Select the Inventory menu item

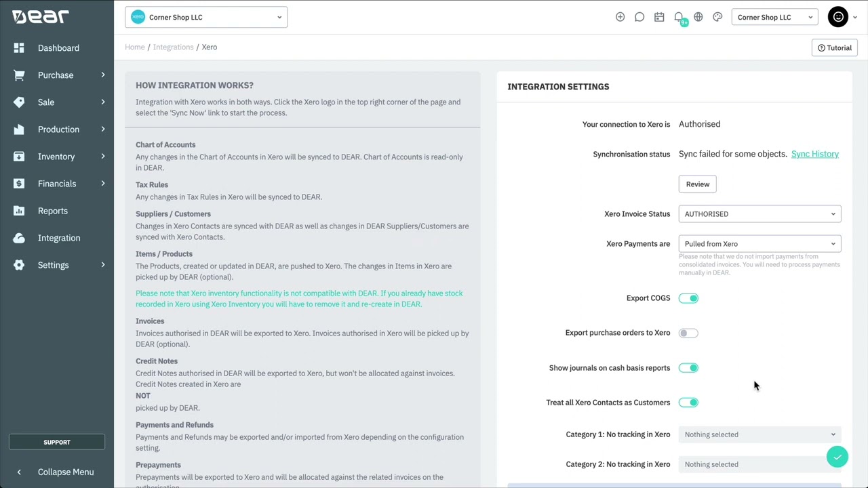[x=56, y=157]
